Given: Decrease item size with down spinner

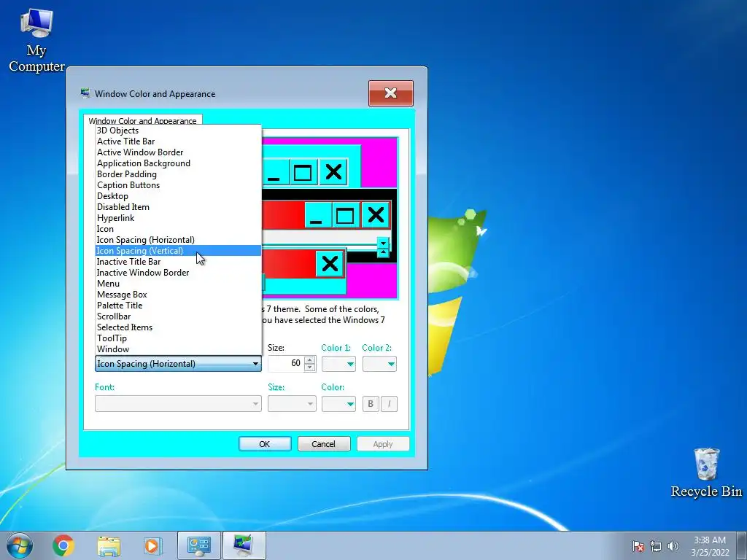Looking at the screenshot, I should pyautogui.click(x=309, y=367).
